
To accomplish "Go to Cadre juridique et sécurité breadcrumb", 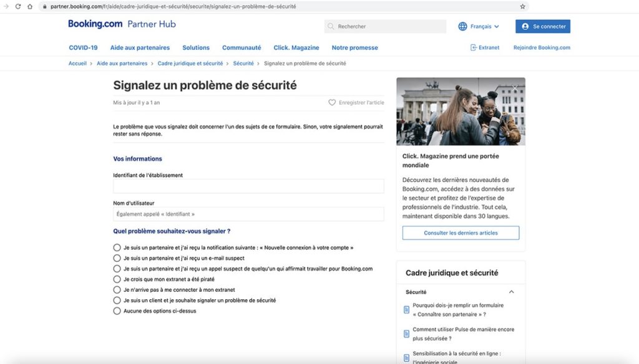I will click(190, 64).
